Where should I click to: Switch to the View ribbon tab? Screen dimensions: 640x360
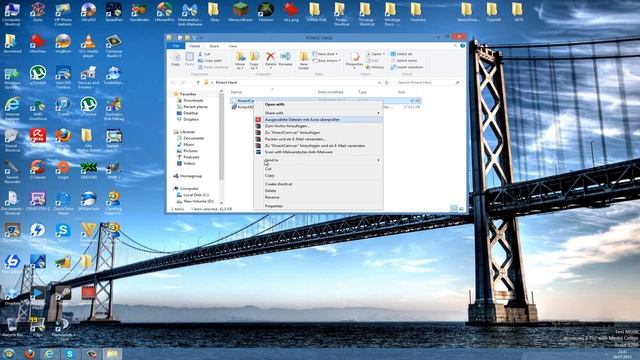232,46
